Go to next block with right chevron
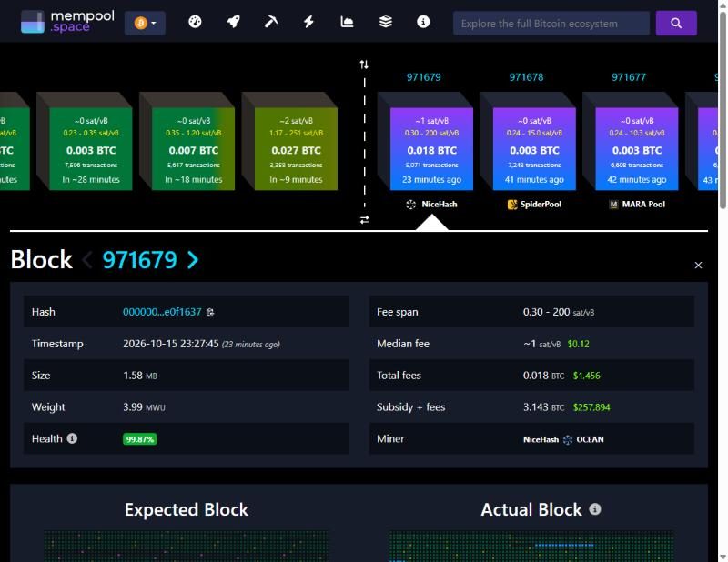Image resolution: width=728 pixels, height=562 pixels. (x=193, y=260)
